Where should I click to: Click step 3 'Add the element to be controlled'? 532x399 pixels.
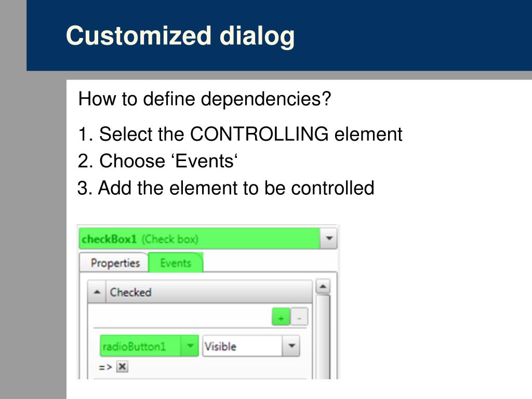point(225,188)
